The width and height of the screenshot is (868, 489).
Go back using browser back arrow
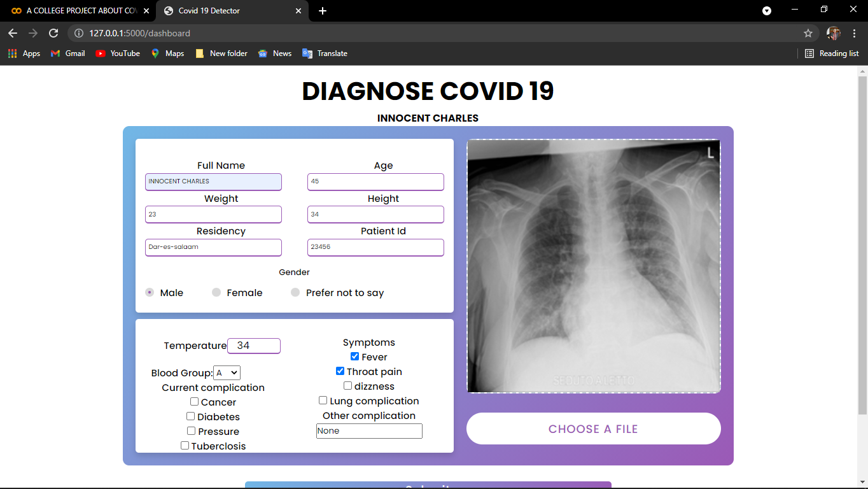(13, 33)
